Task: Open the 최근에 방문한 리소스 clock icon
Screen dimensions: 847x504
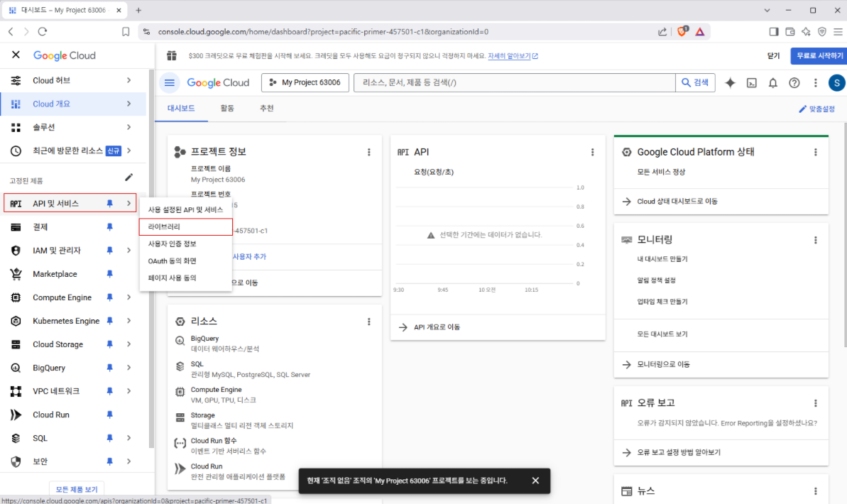Action: pos(16,150)
